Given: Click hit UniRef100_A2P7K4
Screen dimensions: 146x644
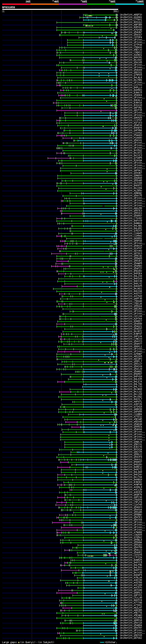Looking at the screenshot, I should click(131, 319).
